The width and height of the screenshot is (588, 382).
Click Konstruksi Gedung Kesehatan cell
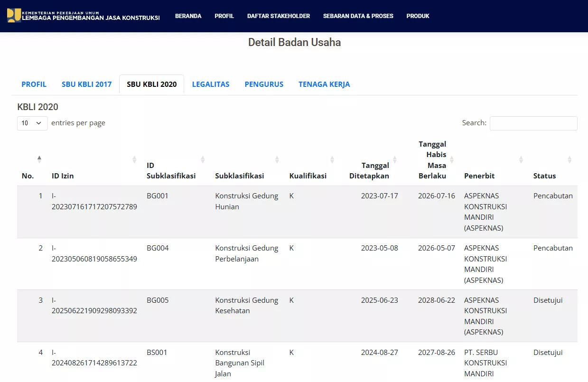[x=247, y=306]
